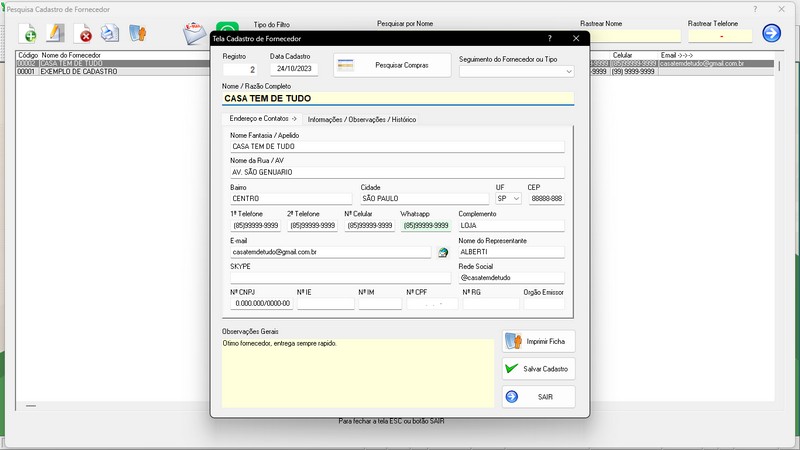Click the supplier report icon in toolbar
Image resolution: width=800 pixels, height=450 pixels.
(137, 34)
